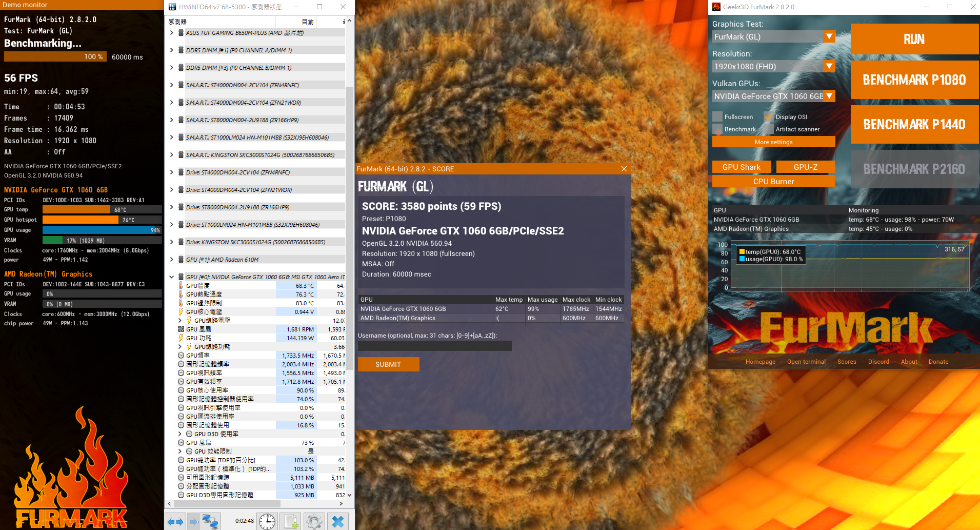980x530 pixels.
Task: Click HWiNFO blue X close sensors icon
Action: [x=338, y=521]
